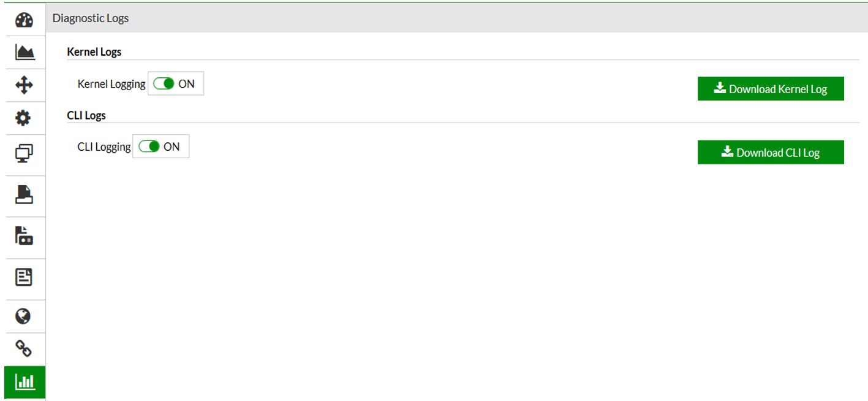Open the dashboard gauge icon
This screenshot has height=401, width=868.
pyautogui.click(x=23, y=20)
